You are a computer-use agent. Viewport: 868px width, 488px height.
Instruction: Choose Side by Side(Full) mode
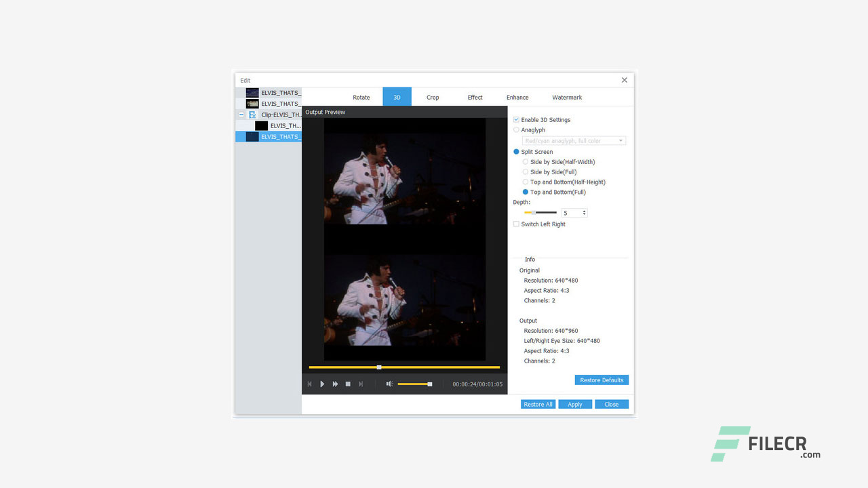pyautogui.click(x=526, y=172)
